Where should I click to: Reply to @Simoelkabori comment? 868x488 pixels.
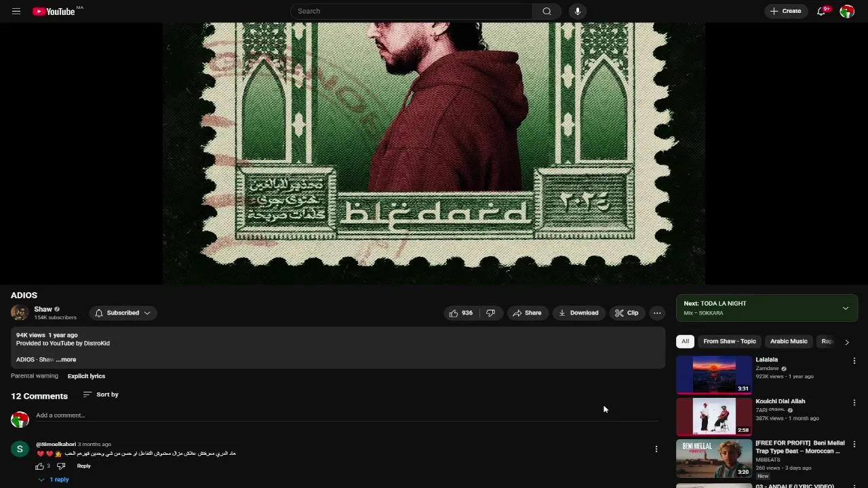point(83,466)
